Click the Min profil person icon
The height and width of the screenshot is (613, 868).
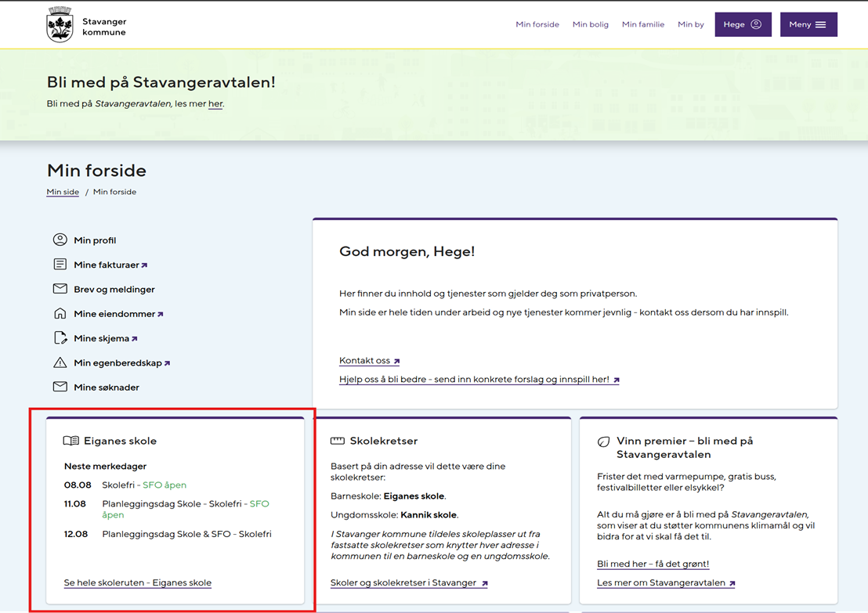[x=60, y=240]
